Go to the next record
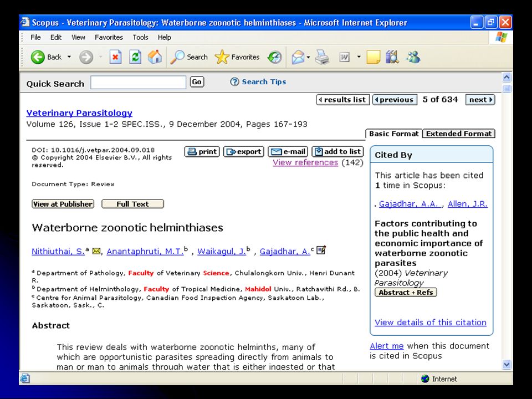532x399 pixels. [480, 99]
